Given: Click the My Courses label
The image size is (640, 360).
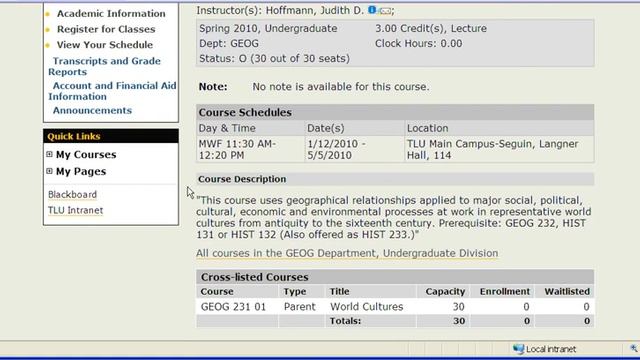Looking at the screenshot, I should coord(86,155).
